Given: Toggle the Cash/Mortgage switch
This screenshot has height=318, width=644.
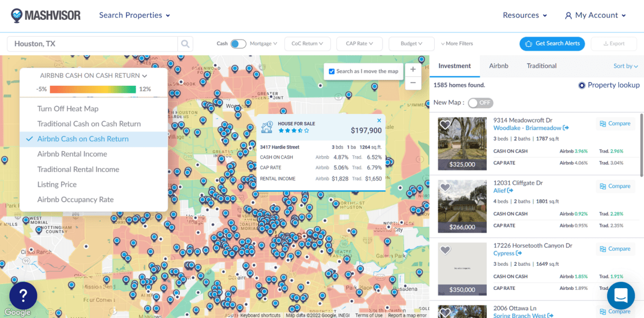Looking at the screenshot, I should pos(238,44).
